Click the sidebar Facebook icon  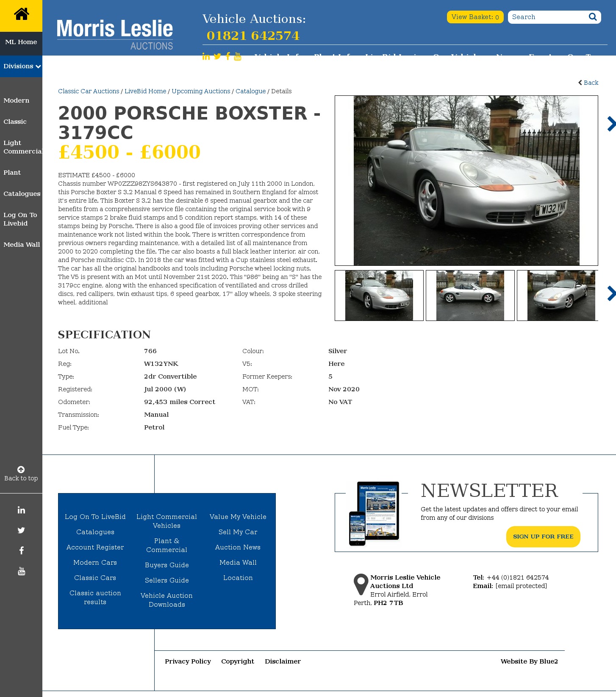click(21, 551)
